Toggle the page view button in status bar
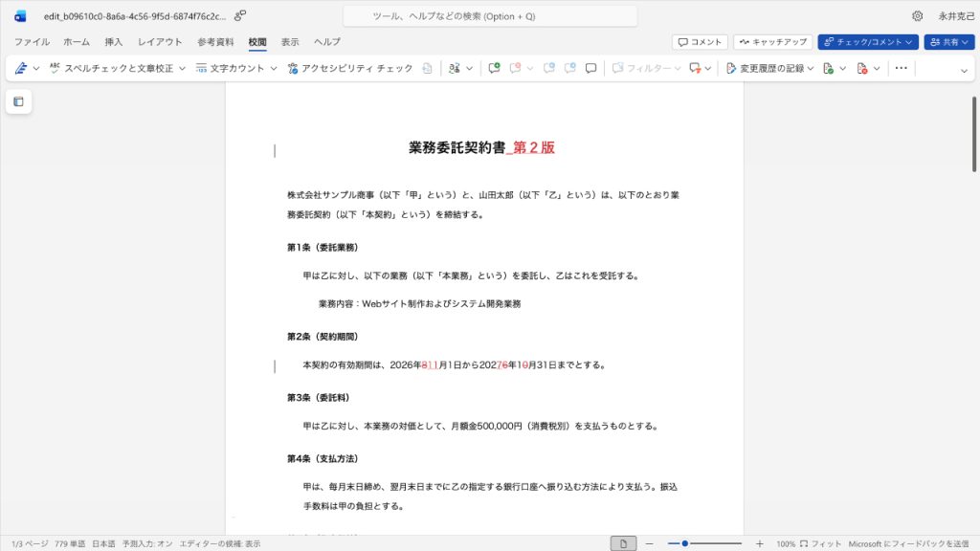This screenshot has height=551, width=980. point(623,543)
